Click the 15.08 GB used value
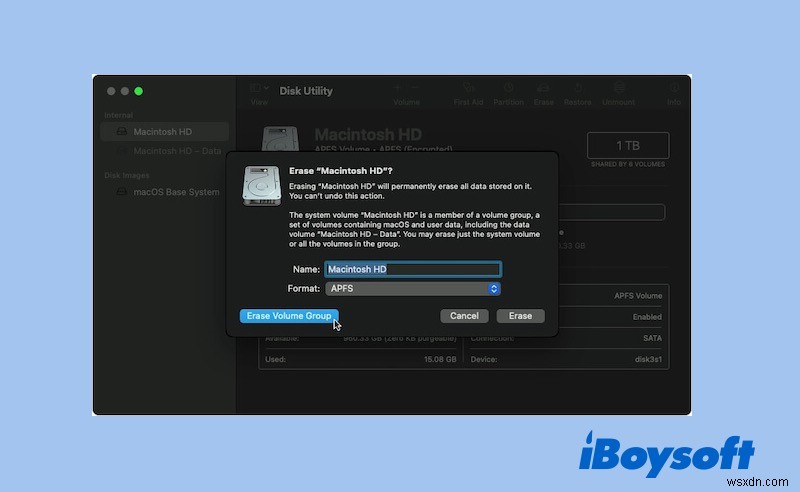 [x=440, y=359]
